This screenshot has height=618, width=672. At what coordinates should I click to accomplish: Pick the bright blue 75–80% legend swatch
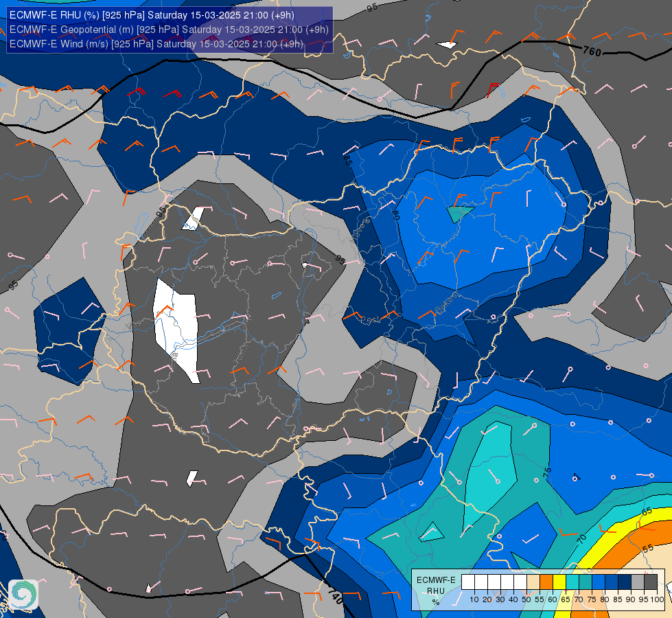599,582
